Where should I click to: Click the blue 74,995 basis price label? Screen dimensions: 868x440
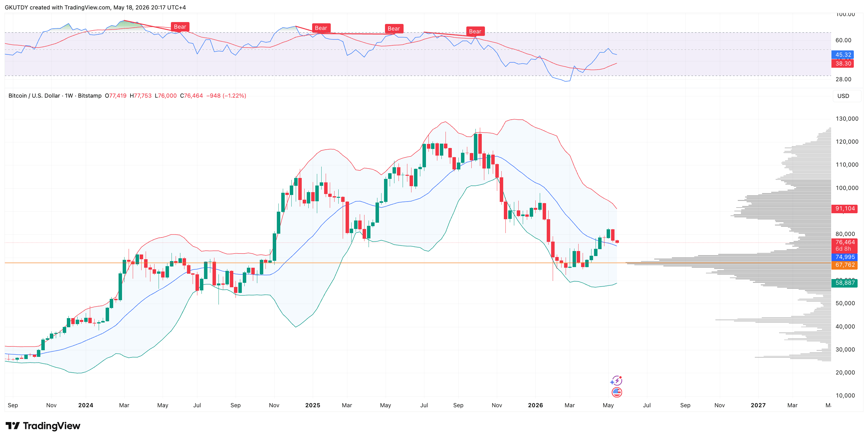pyautogui.click(x=845, y=257)
